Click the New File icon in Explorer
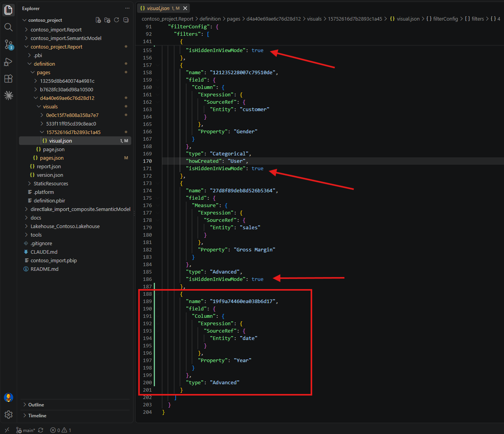 pos(98,20)
